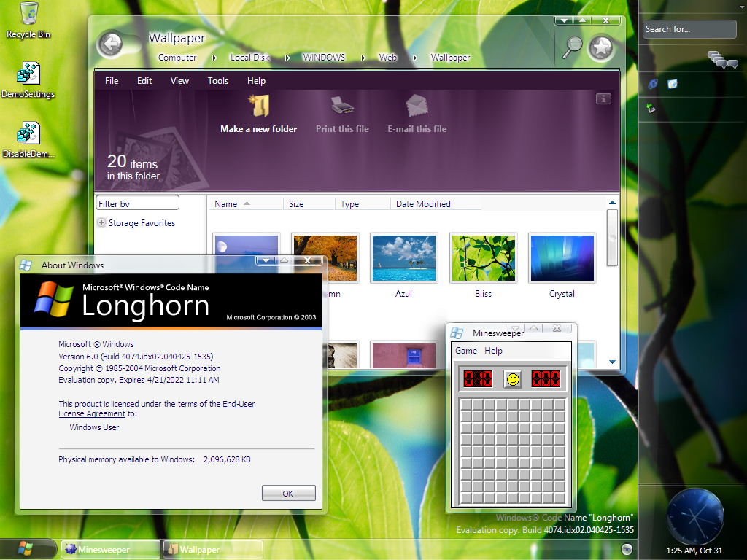Screen dimensions: 747x560
Task: Sort by Date Modified column header
Action: tap(436, 204)
